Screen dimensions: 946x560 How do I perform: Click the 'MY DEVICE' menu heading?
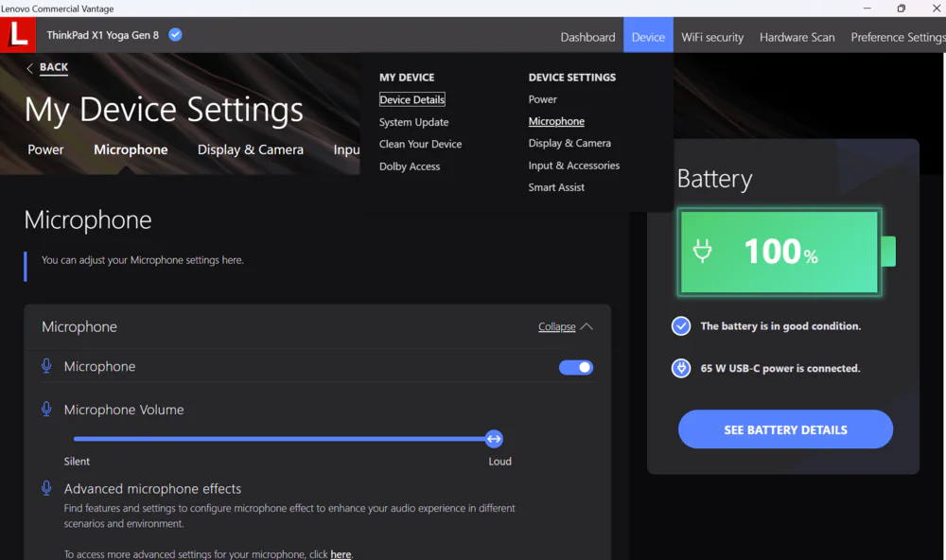[407, 78]
